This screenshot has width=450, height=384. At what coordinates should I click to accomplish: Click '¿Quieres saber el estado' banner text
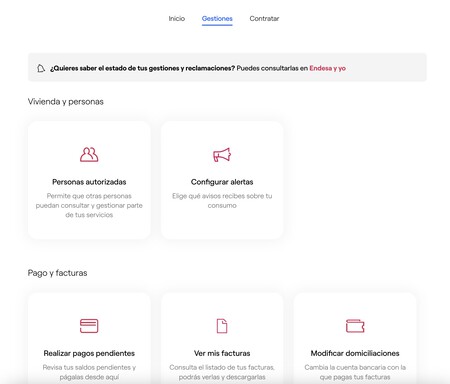pyautogui.click(x=142, y=68)
